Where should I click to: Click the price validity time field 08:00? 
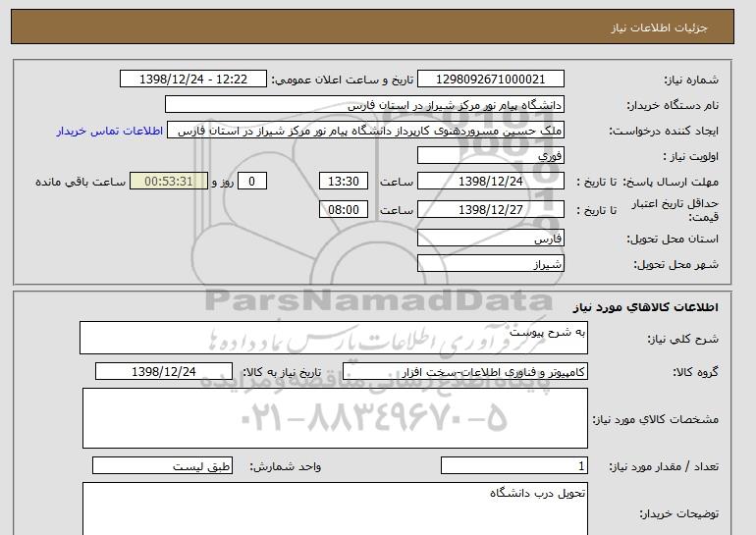pyautogui.click(x=344, y=210)
